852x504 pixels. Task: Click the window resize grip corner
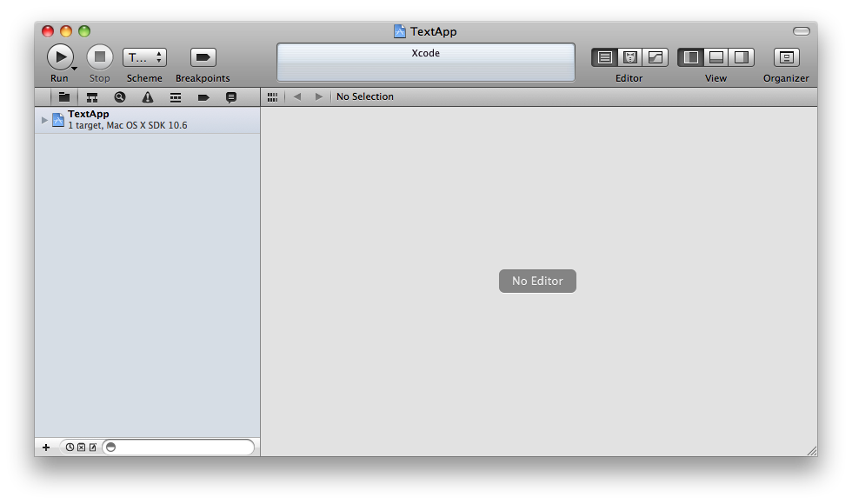tap(812, 451)
